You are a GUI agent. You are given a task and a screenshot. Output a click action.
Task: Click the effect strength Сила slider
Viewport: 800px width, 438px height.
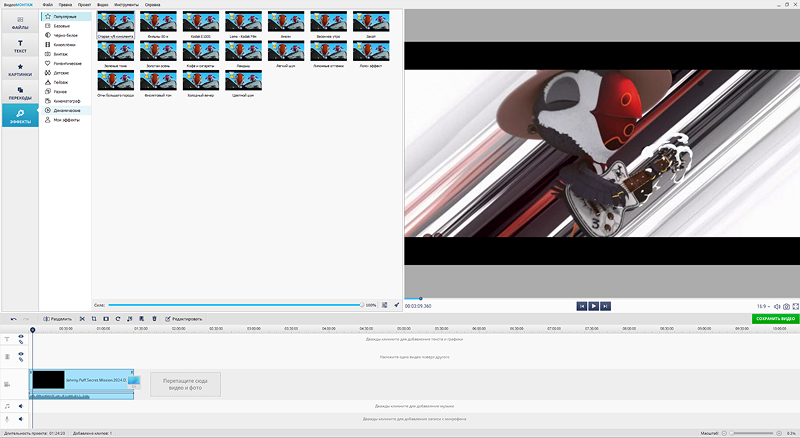235,305
